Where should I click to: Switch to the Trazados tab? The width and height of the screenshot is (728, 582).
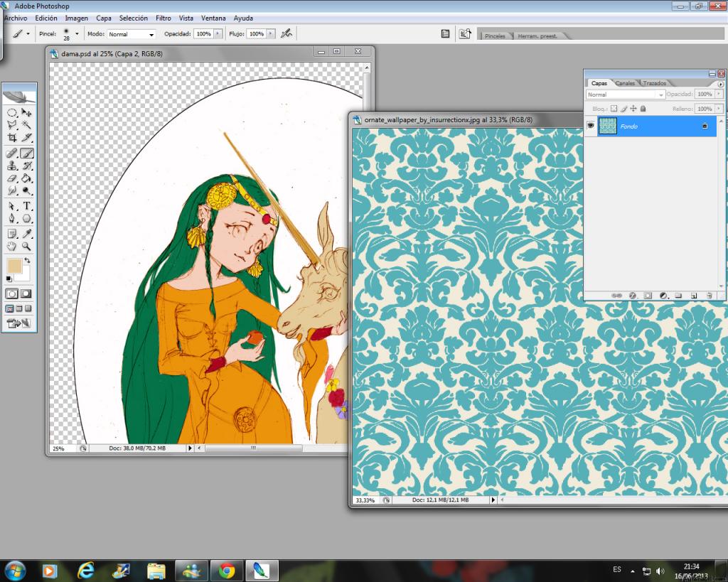pyautogui.click(x=655, y=83)
